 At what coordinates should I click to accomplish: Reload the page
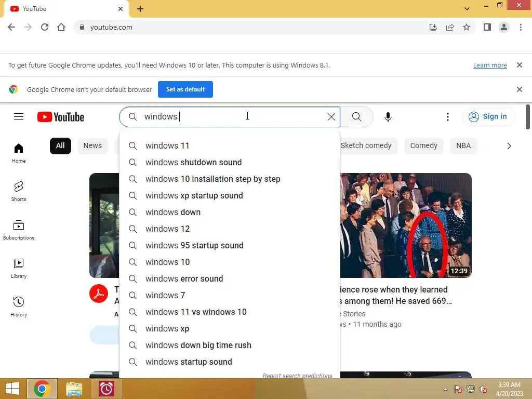coord(45,27)
